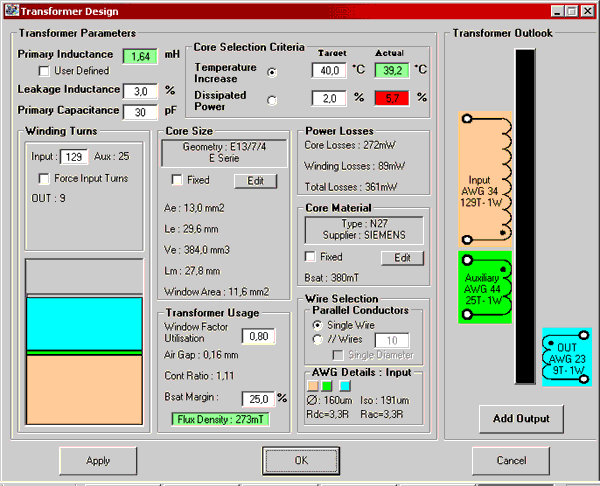The height and width of the screenshot is (486, 600).
Task: Check Fixed under Core Material
Action: (x=310, y=256)
